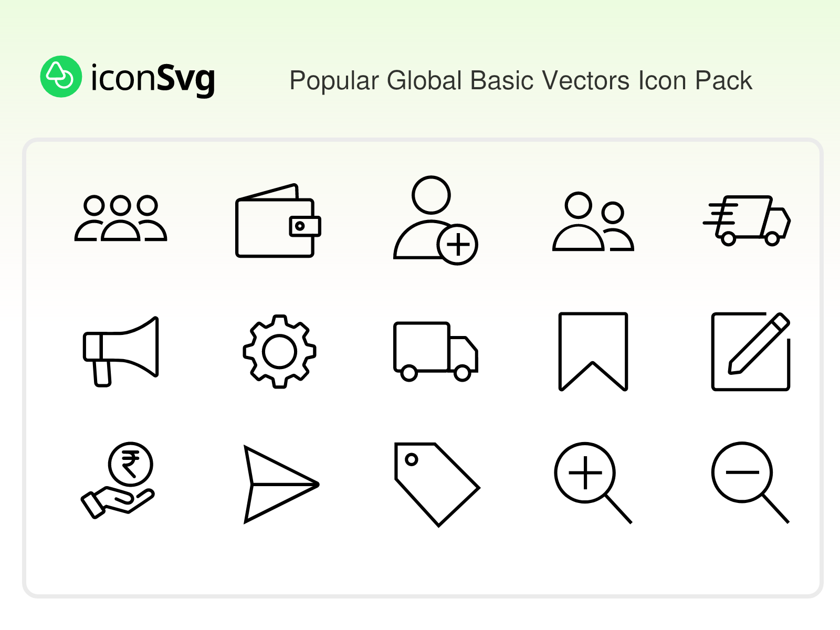840x630 pixels.
Task: Click the rupee symbol coin circle
Action: click(131, 464)
